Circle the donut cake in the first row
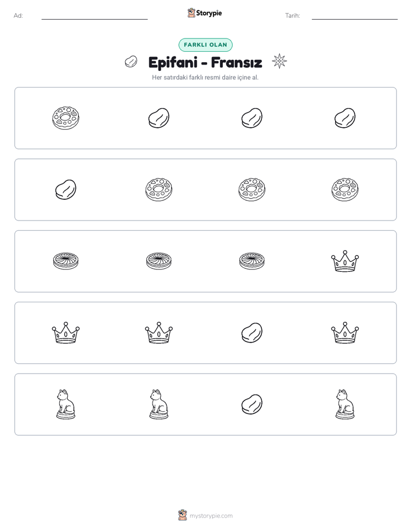 66,118
